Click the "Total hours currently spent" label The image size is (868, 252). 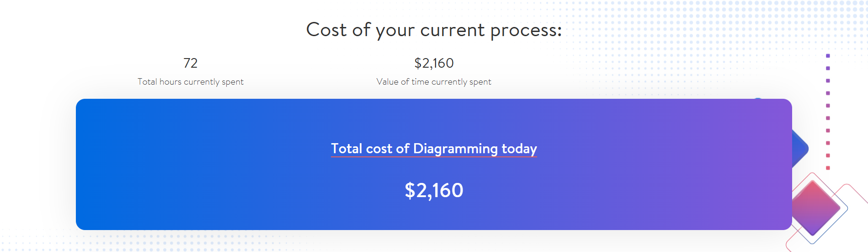190,82
